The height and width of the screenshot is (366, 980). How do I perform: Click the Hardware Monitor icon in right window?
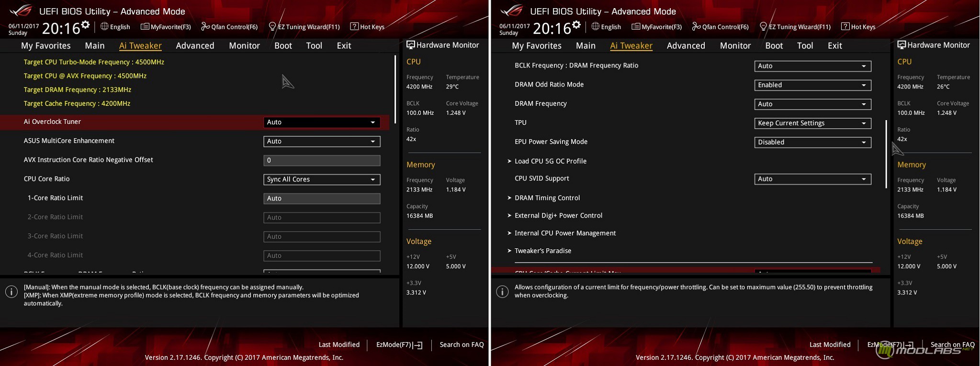(901, 45)
